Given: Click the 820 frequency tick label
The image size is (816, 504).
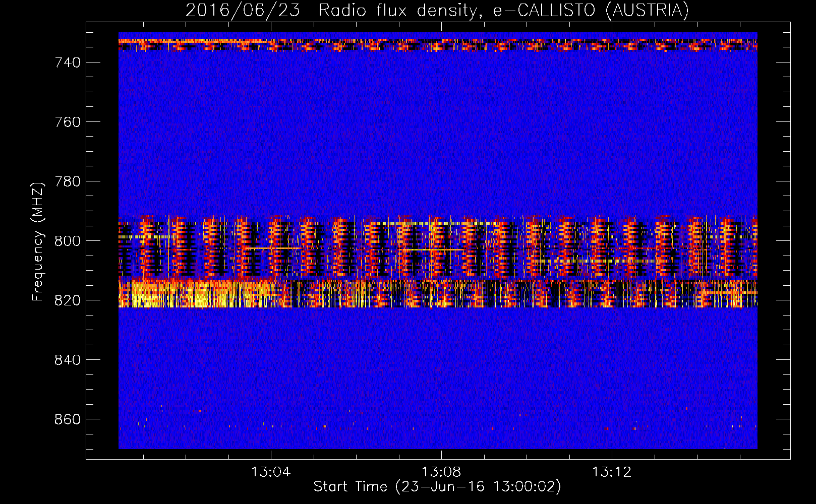Looking at the screenshot, I should tap(68, 300).
